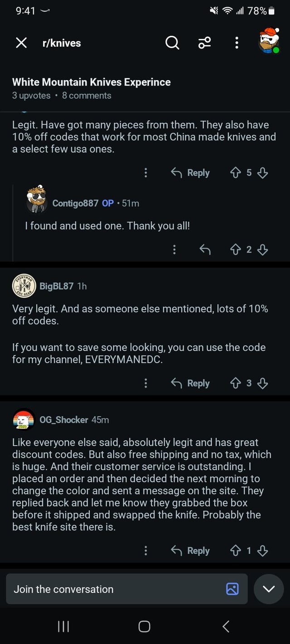Screen dimensions: 290x644
Task: Downvote Contigo887's reply
Action: [263, 250]
